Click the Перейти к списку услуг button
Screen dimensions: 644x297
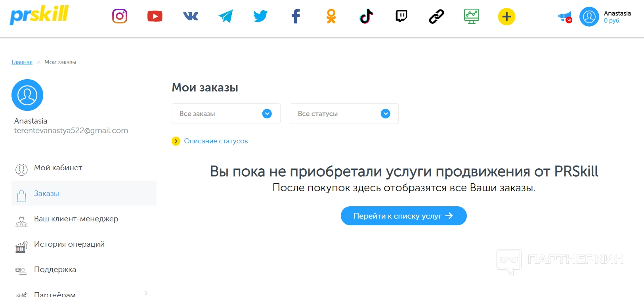tap(404, 216)
